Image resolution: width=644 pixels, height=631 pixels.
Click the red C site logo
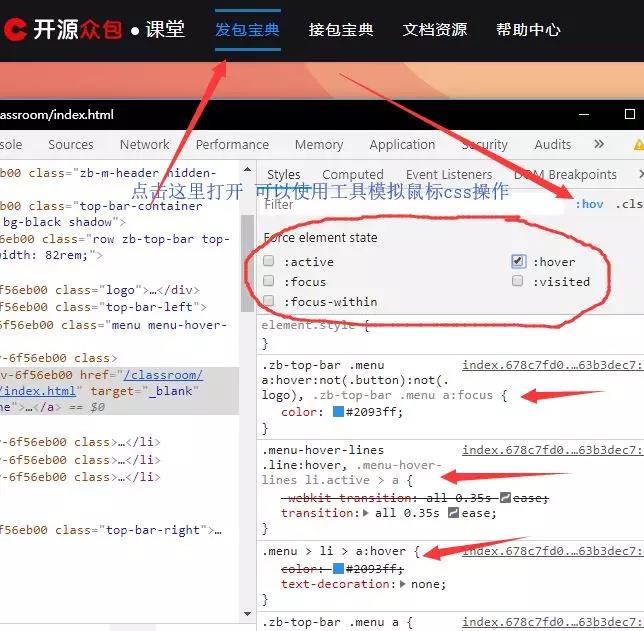pyautogui.click(x=15, y=30)
